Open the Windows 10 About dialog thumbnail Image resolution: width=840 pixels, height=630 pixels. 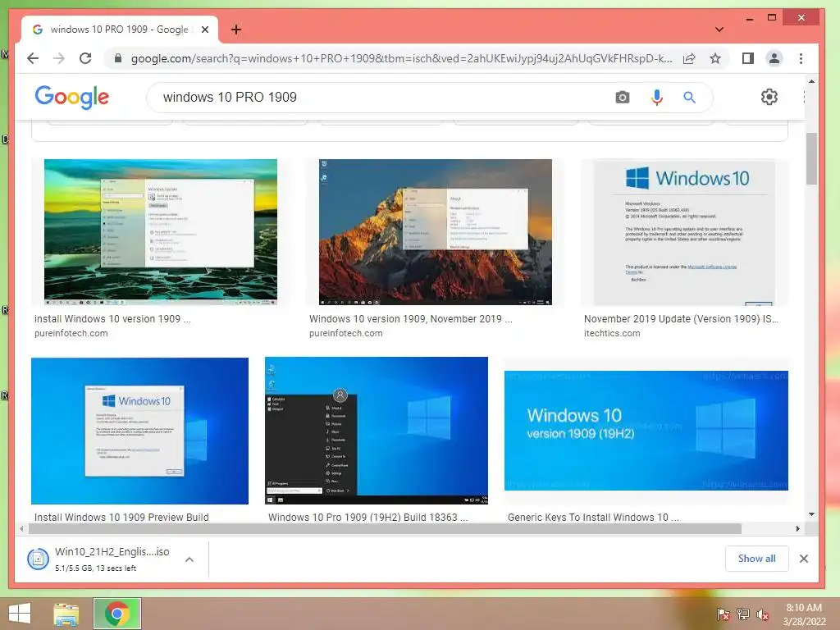685,232
